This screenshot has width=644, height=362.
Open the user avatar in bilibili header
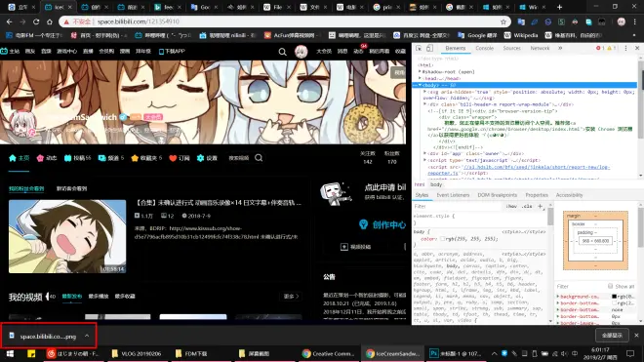click(302, 52)
